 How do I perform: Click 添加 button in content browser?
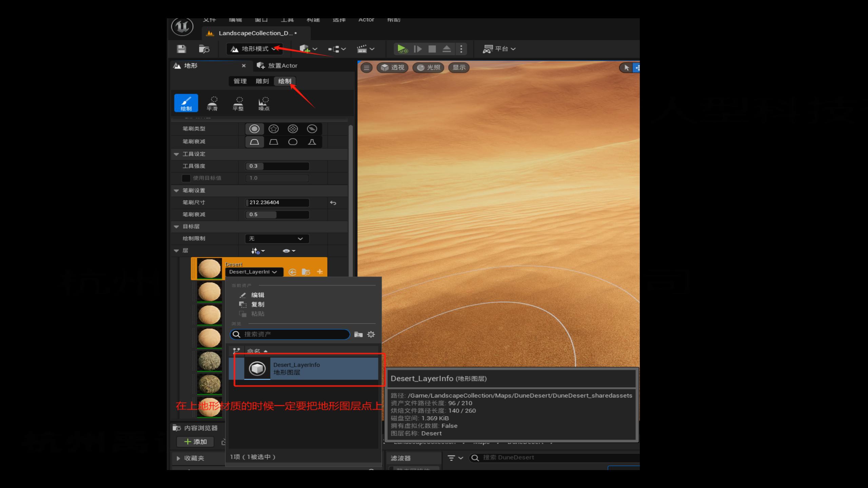click(195, 442)
